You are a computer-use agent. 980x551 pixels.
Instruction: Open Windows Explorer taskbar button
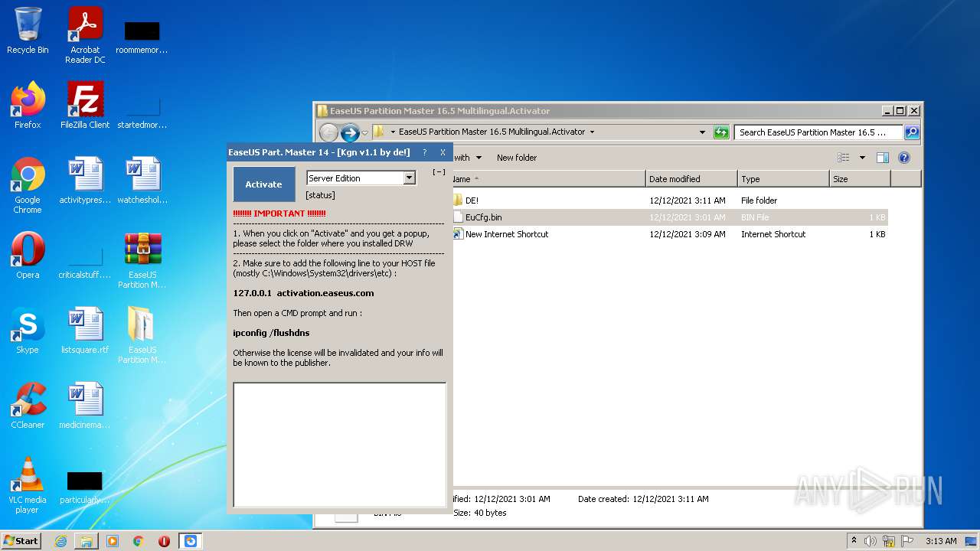[87, 541]
